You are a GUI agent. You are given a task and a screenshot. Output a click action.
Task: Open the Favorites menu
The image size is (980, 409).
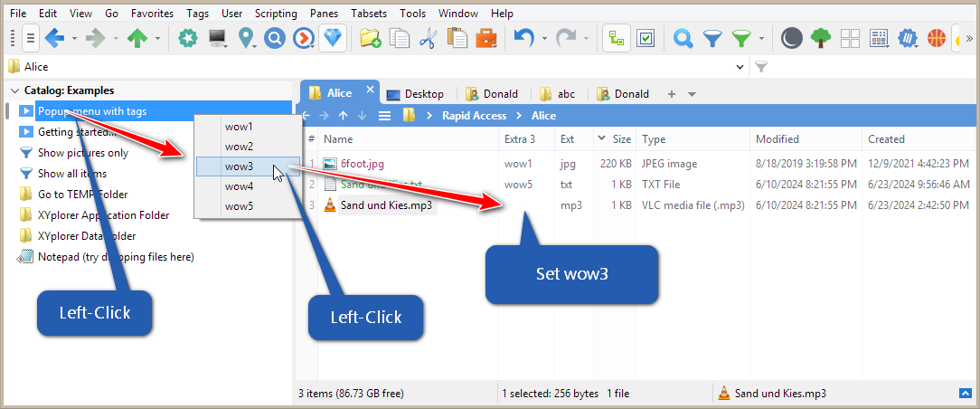pos(153,14)
